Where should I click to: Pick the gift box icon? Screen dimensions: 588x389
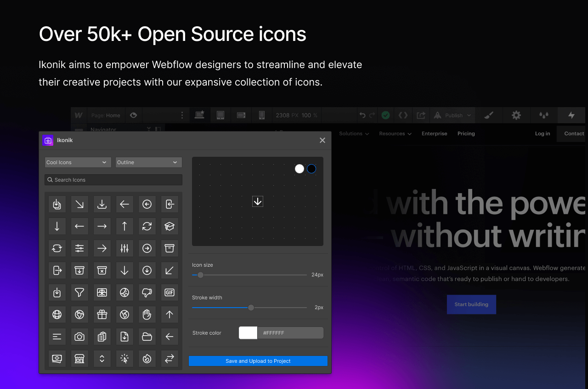tap(102, 315)
